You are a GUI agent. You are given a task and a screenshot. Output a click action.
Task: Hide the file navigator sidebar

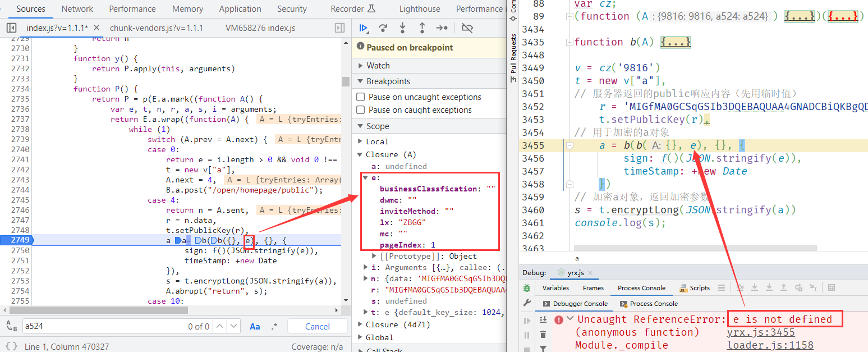(12, 28)
